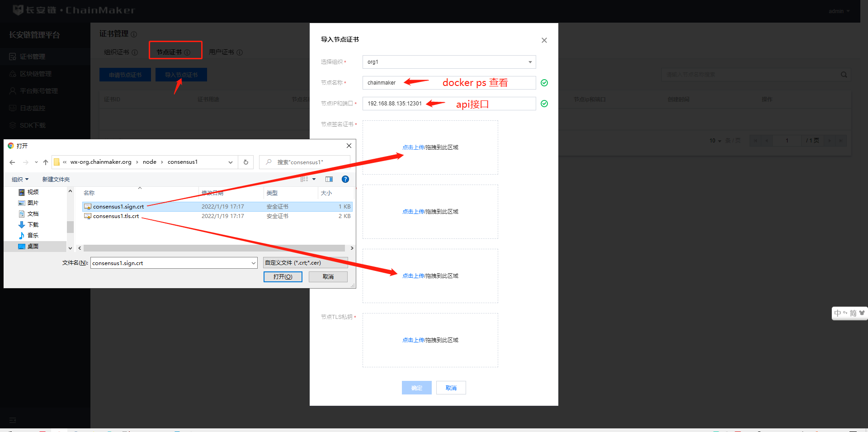Go up one folder level in dialog
Viewport: 868px width, 432px height.
(46, 162)
